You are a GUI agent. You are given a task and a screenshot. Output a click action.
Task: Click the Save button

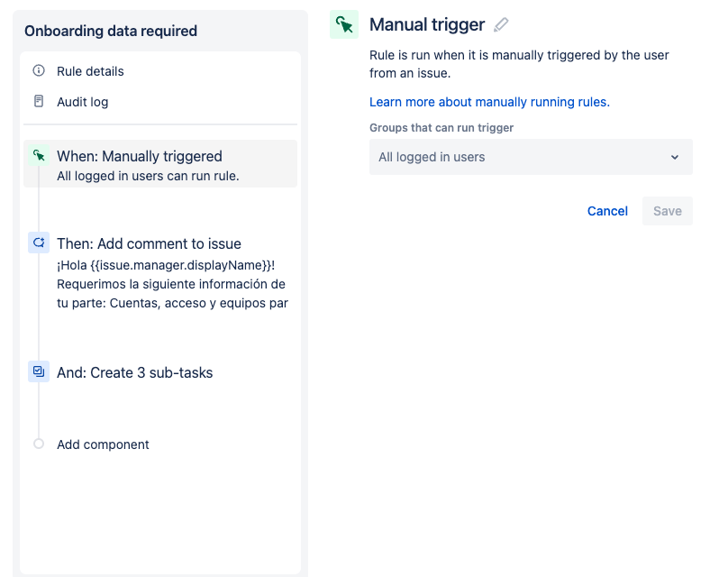667,211
